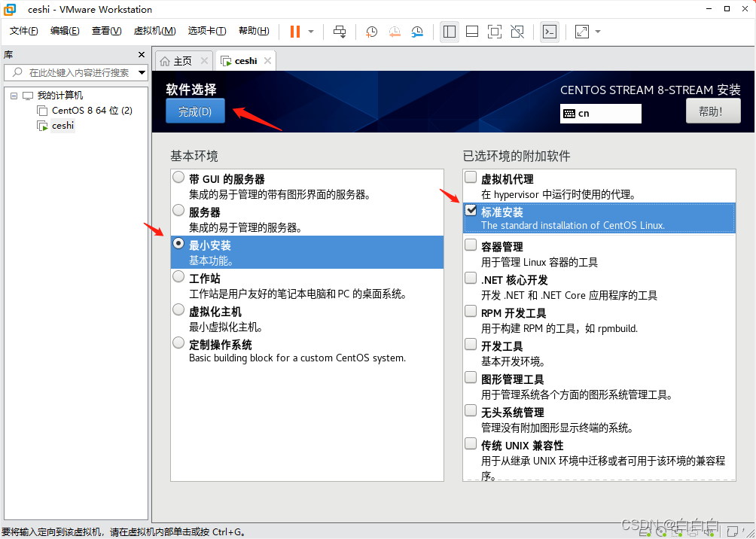Select 我的计算机 in the library tree
Viewport: 756px width, 539px height.
coord(59,96)
